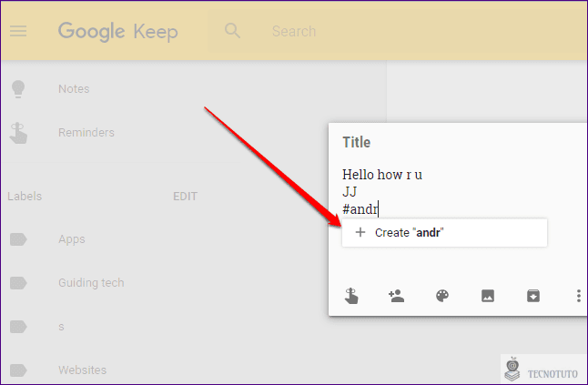Open the Apps label
588x385 pixels.
point(72,239)
